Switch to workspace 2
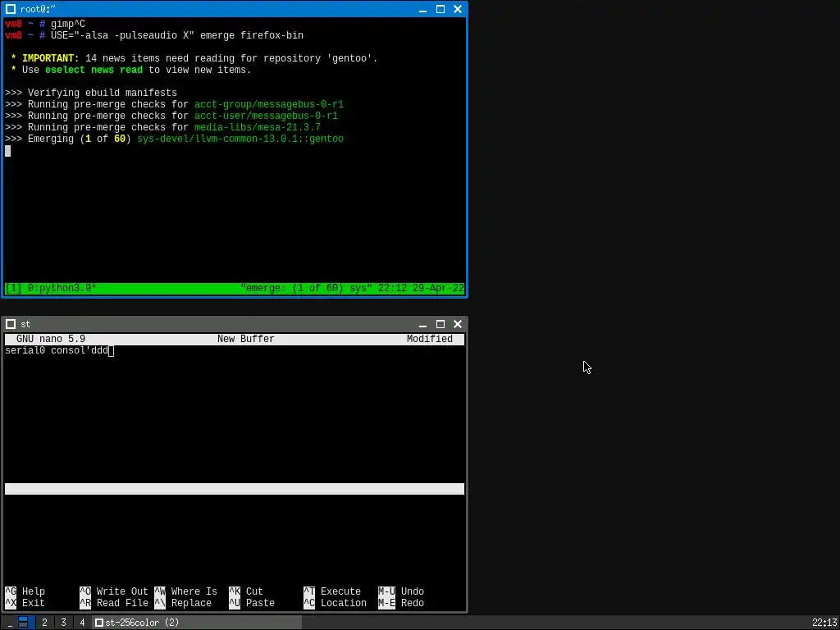 pyautogui.click(x=44, y=623)
